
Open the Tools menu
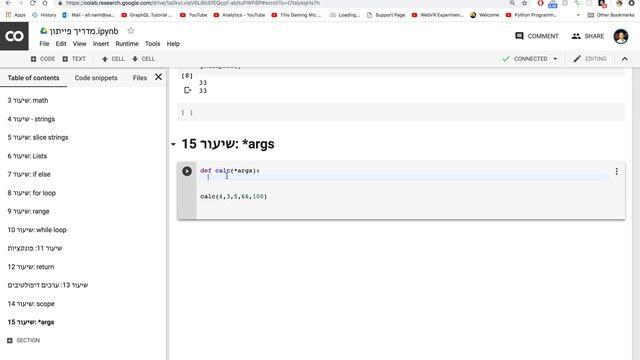152,44
